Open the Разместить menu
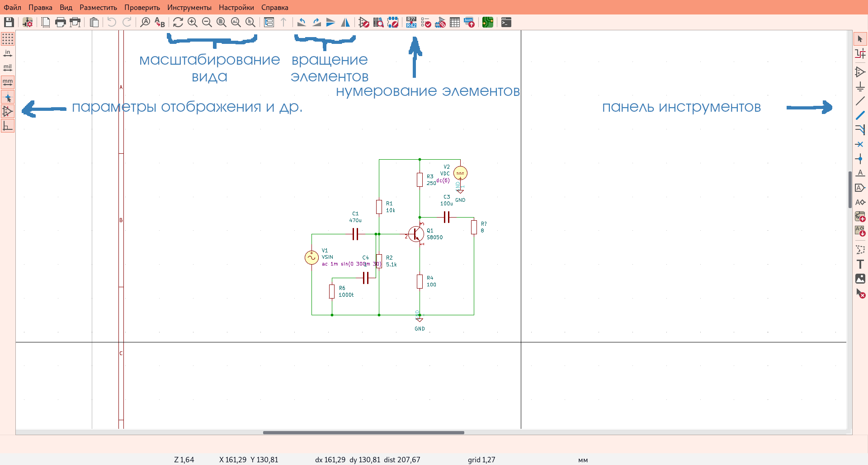The height and width of the screenshot is (465, 868). [98, 7]
